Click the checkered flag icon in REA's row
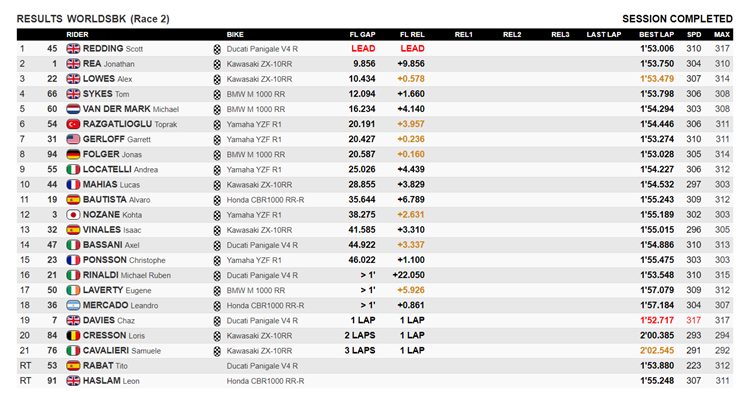The image size is (745, 393). point(217,64)
